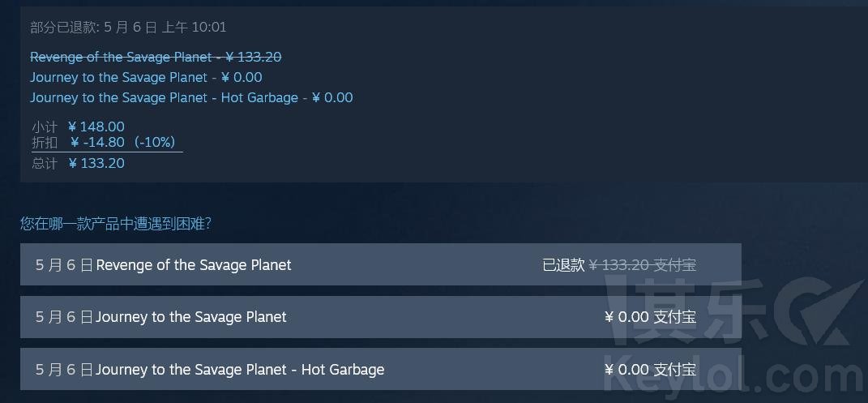
Task: Open the struck-through Revenge of the Savage Planet link
Action: pyautogui.click(x=156, y=57)
